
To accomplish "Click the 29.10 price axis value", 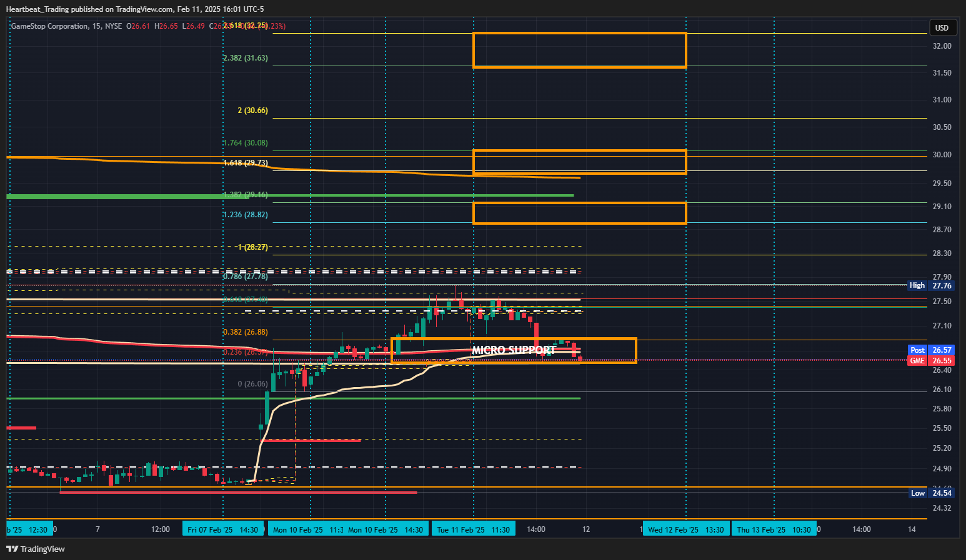I will pyautogui.click(x=942, y=207).
